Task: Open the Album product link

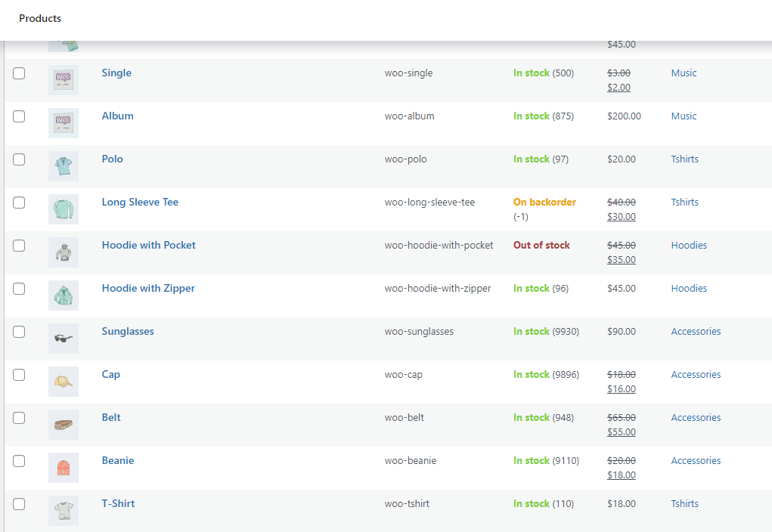Action: pos(118,116)
